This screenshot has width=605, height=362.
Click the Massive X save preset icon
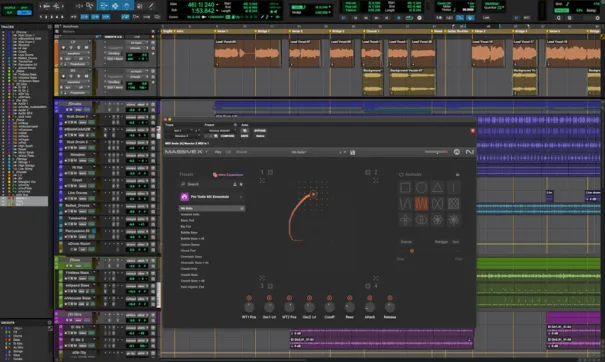(x=352, y=152)
